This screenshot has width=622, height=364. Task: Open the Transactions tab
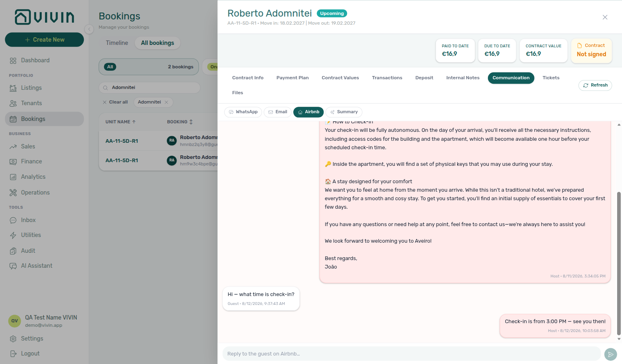pyautogui.click(x=387, y=78)
